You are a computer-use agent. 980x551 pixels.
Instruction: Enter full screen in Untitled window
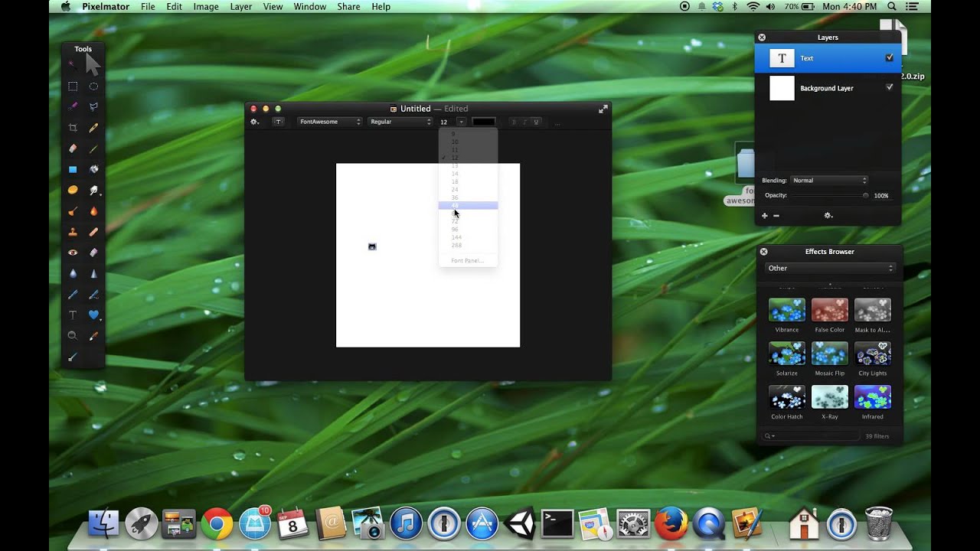(603, 109)
